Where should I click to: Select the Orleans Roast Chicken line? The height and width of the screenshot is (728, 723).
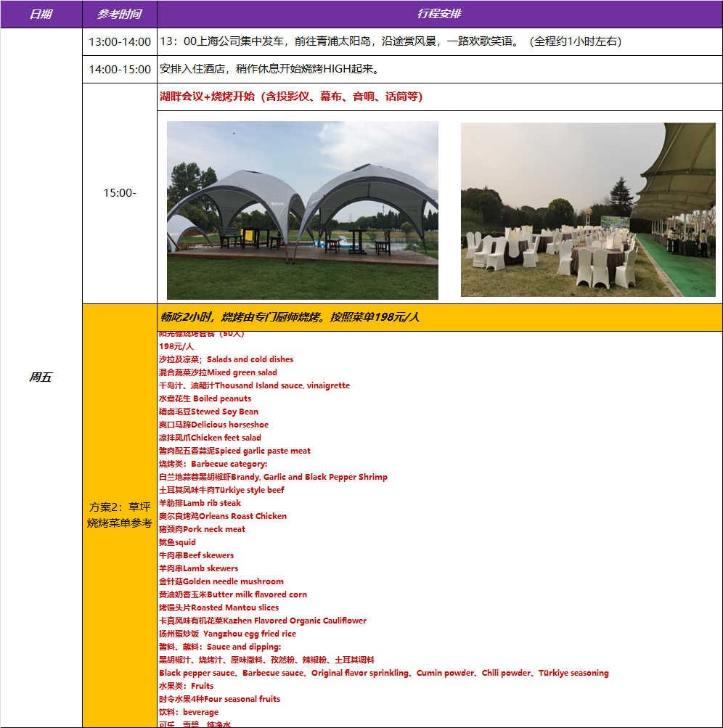point(223,516)
